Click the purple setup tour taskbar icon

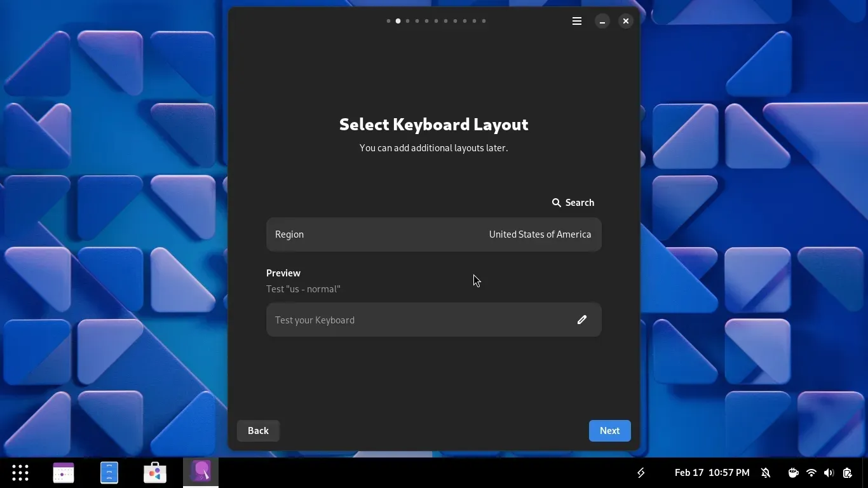tap(201, 473)
